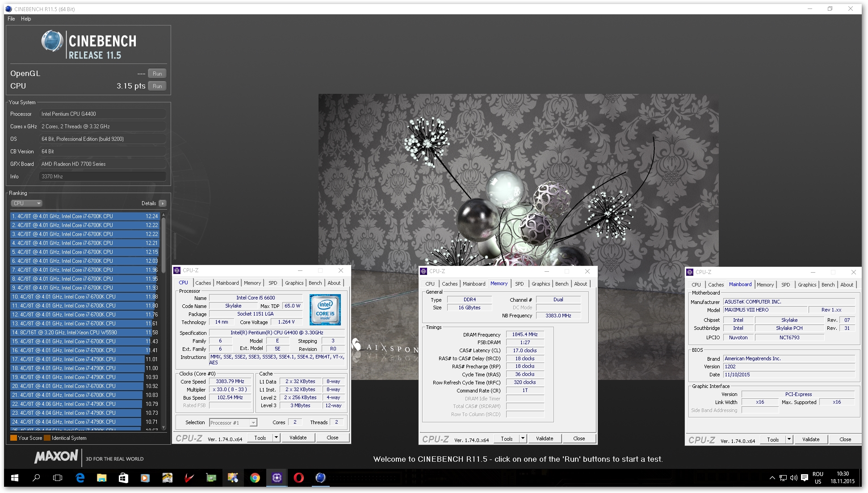Run the OpenGL benchmark
Image resolution: width=868 pixels, height=493 pixels.
click(x=157, y=74)
